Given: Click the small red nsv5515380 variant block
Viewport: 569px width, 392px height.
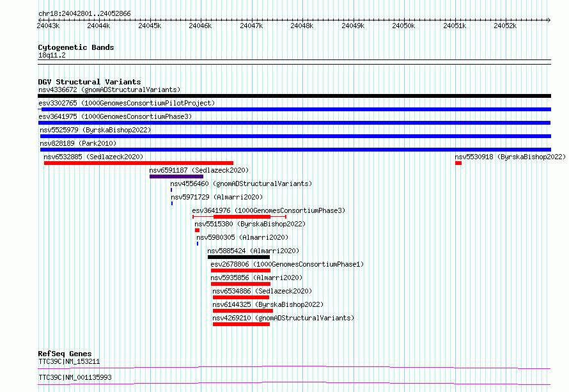Looking at the screenshot, I should click(x=197, y=230).
